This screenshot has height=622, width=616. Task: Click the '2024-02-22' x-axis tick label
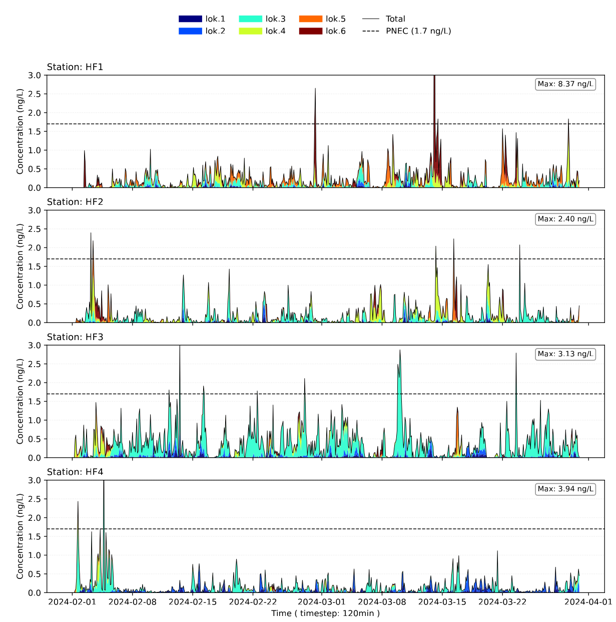253,602
